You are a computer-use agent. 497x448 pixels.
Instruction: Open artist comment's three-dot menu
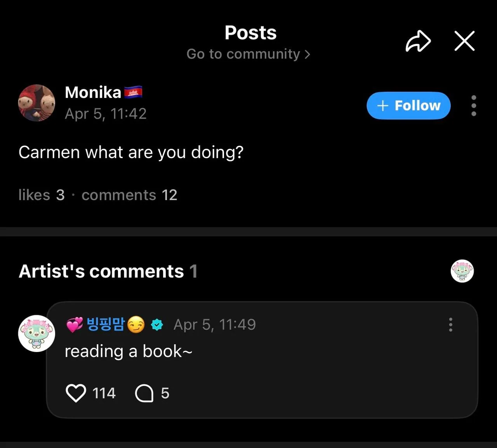(450, 324)
